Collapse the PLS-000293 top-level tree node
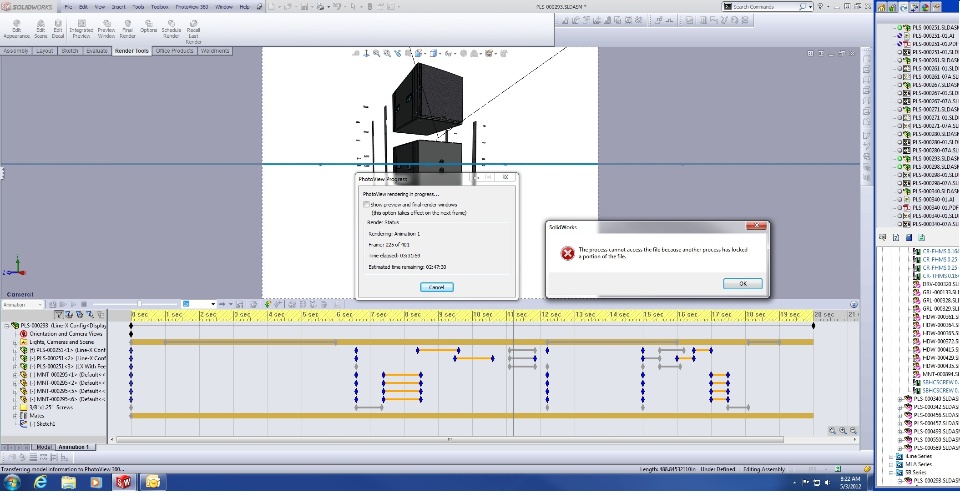The image size is (960, 498). pos(7,326)
